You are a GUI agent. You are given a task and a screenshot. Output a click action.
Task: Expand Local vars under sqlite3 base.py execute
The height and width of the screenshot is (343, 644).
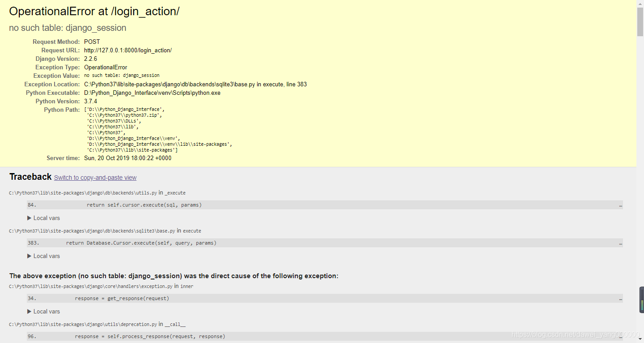coord(43,256)
